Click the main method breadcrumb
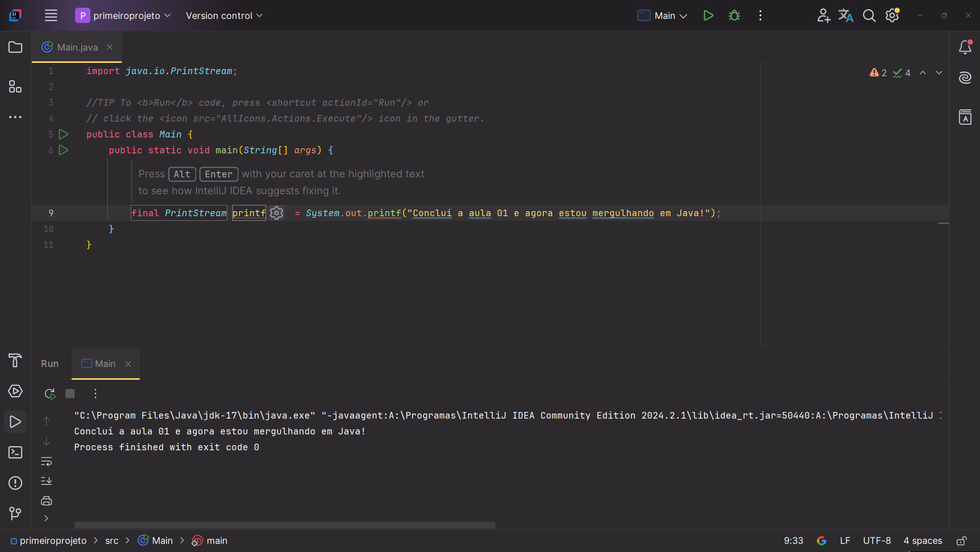The image size is (980, 552). click(209, 541)
